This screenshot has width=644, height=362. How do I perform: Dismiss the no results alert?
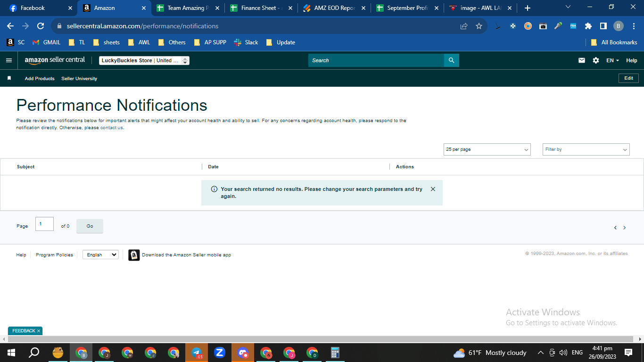pos(433,189)
